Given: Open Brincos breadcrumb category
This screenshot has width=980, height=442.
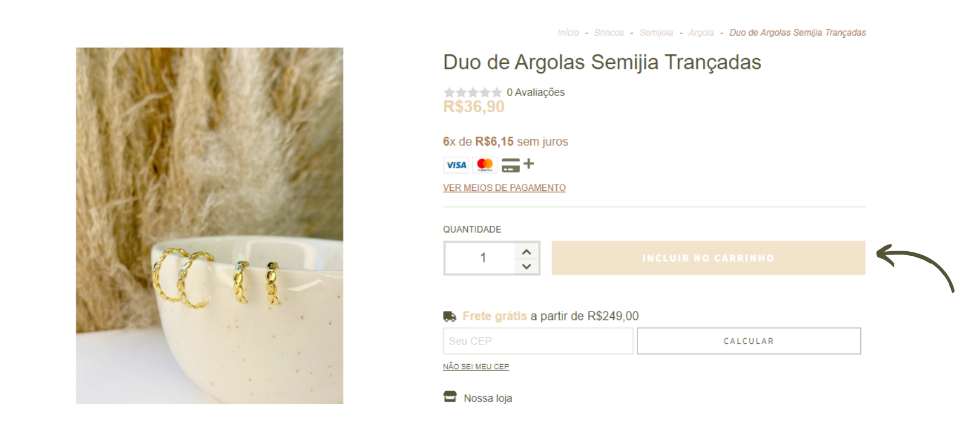Looking at the screenshot, I should (x=609, y=33).
